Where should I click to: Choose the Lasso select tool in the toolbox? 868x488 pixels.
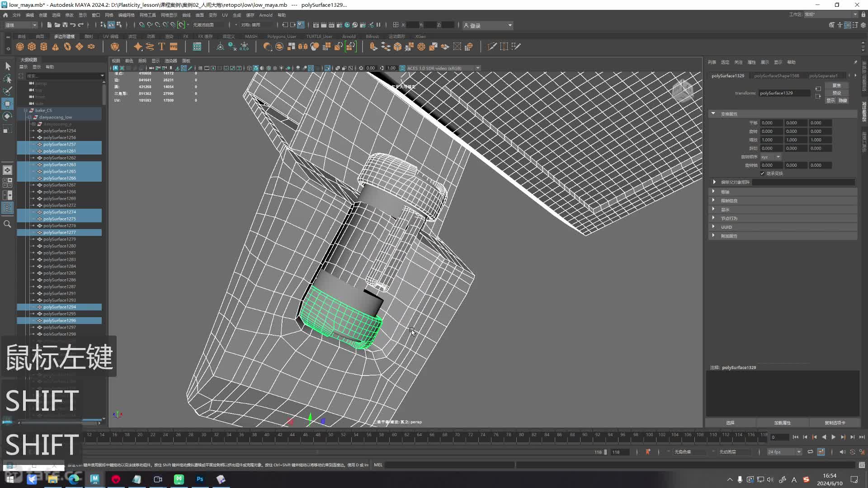8,79
